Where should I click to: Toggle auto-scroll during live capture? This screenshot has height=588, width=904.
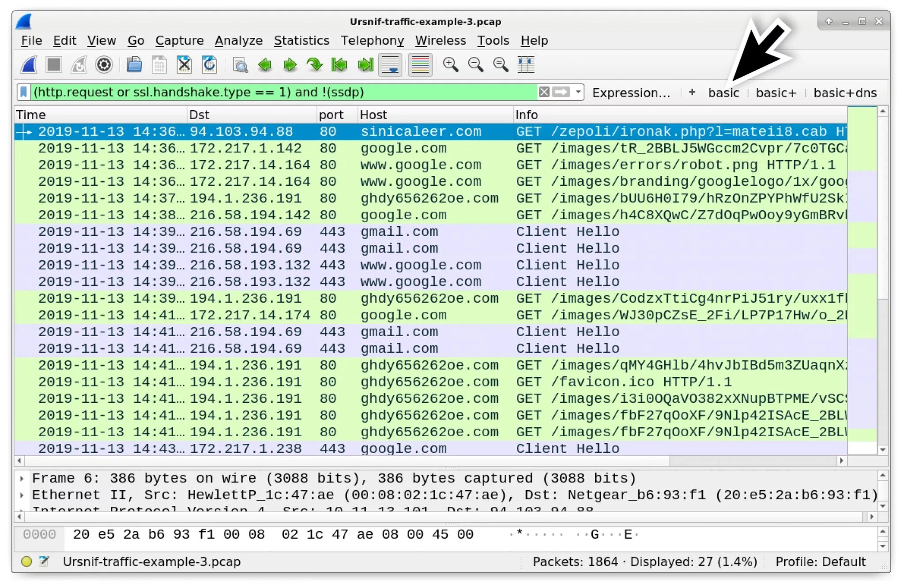(390, 65)
